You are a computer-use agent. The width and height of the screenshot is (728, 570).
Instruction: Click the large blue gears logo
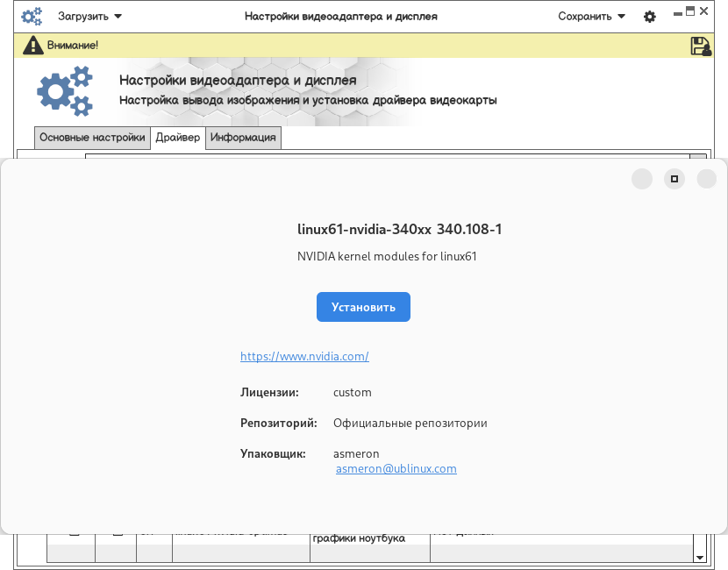[x=65, y=91]
